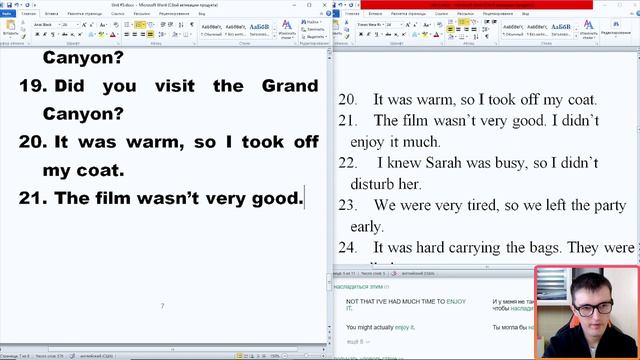
Task: Click Decrease Indent icon in left Word window
Action: click(162, 25)
